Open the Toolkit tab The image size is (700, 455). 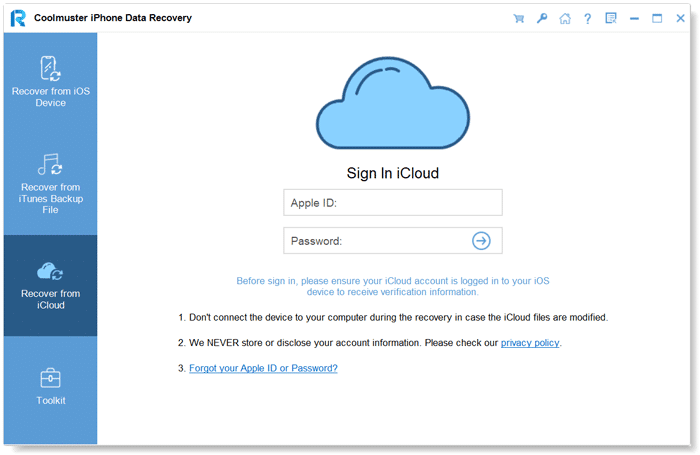coord(50,388)
